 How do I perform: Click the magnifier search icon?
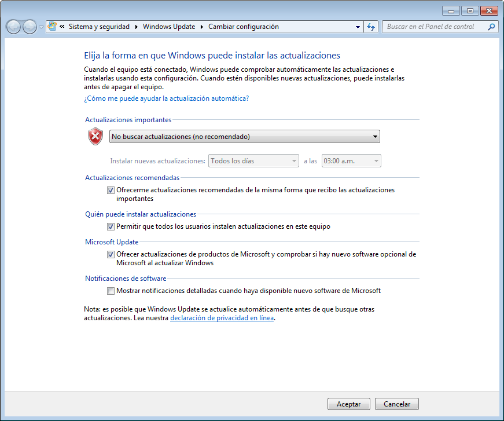491,27
